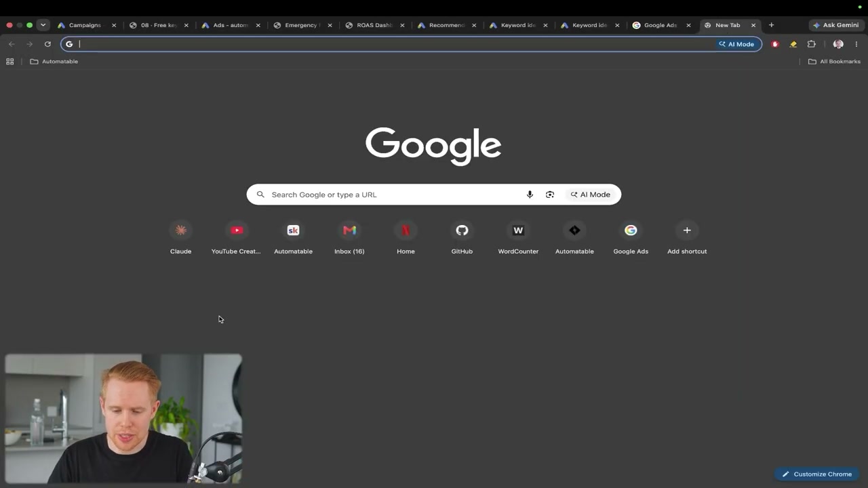868x488 pixels.
Task: Open the YouTube Creator shortcut
Action: pos(236,238)
